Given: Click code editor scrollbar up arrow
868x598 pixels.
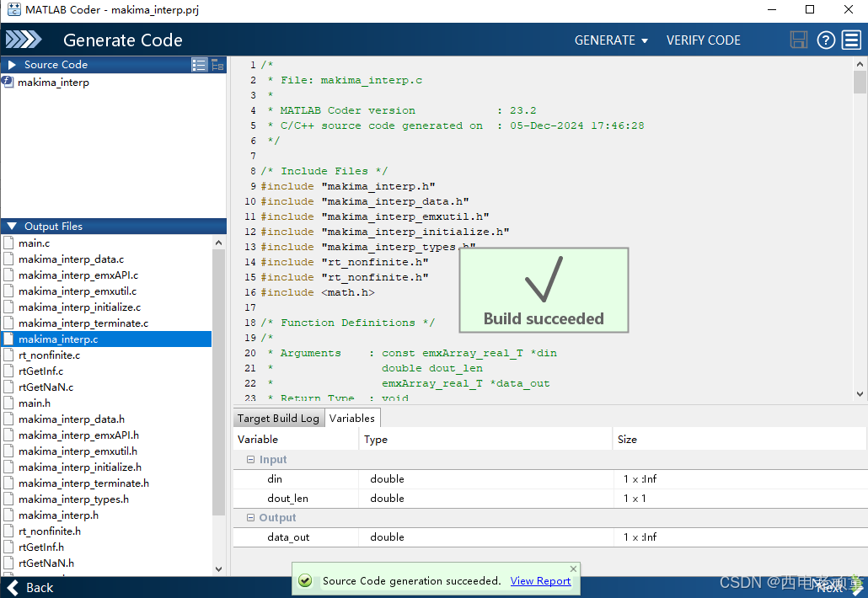Looking at the screenshot, I should pyautogui.click(x=860, y=64).
